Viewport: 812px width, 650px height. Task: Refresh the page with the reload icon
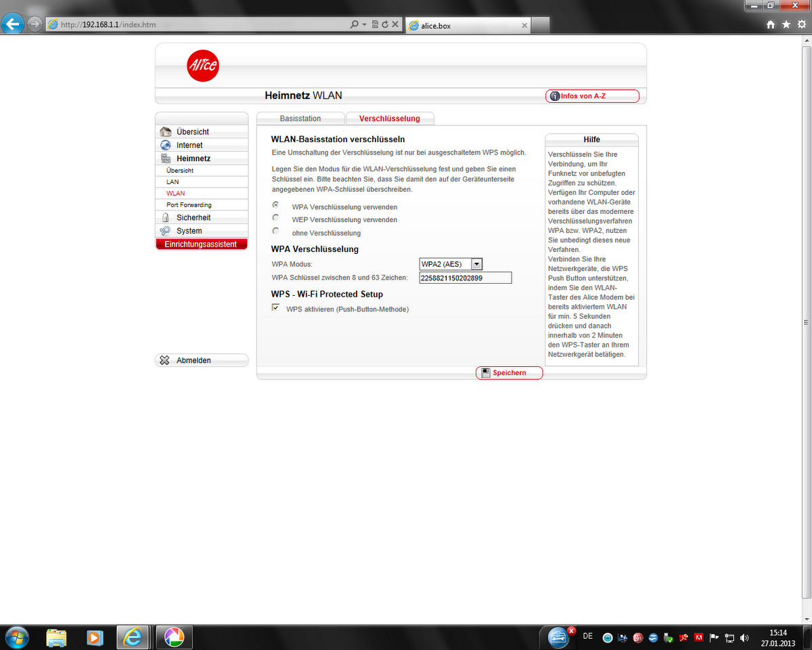click(384, 24)
